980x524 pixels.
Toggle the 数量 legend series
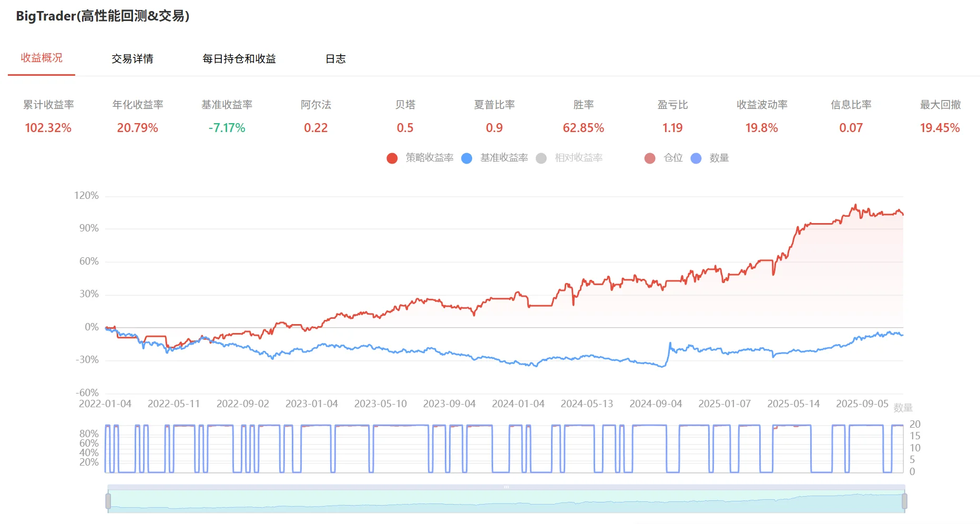point(719,158)
